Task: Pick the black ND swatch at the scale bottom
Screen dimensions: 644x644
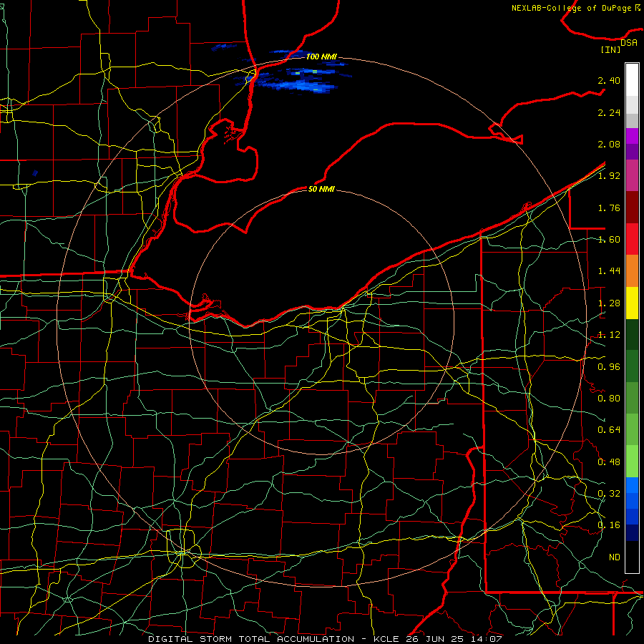Action: [632, 557]
